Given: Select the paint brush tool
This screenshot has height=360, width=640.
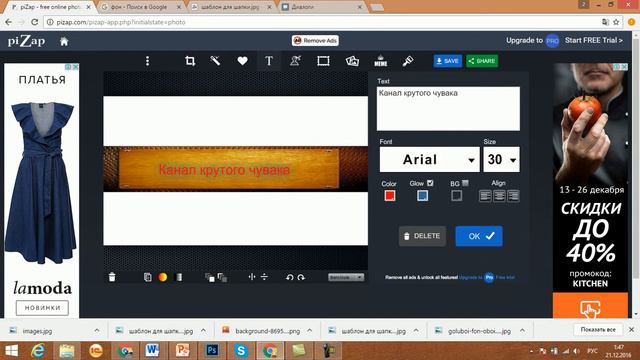Looking at the screenshot, I should pos(408,61).
